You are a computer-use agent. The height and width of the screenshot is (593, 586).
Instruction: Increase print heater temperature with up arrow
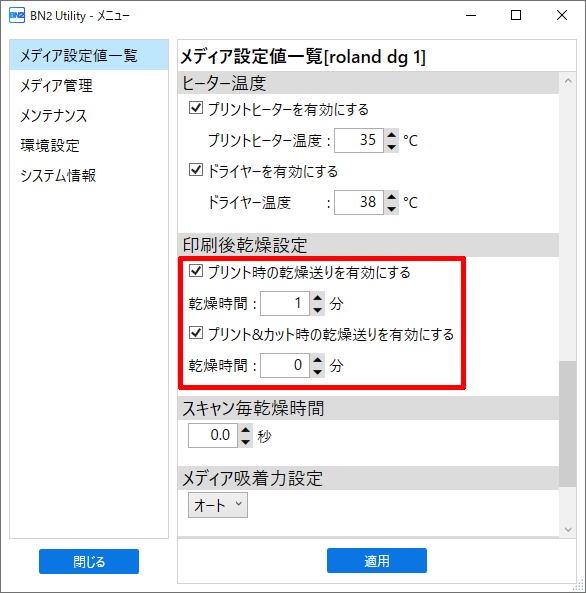[x=391, y=134]
